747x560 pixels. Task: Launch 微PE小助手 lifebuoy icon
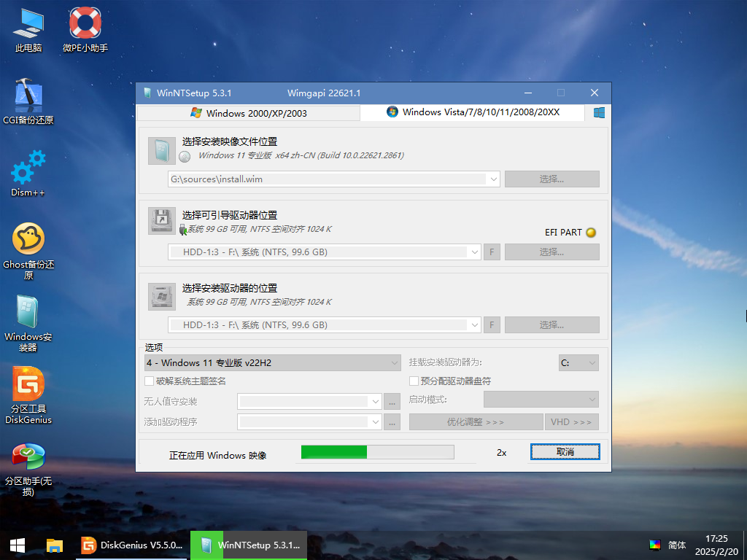(x=85, y=29)
